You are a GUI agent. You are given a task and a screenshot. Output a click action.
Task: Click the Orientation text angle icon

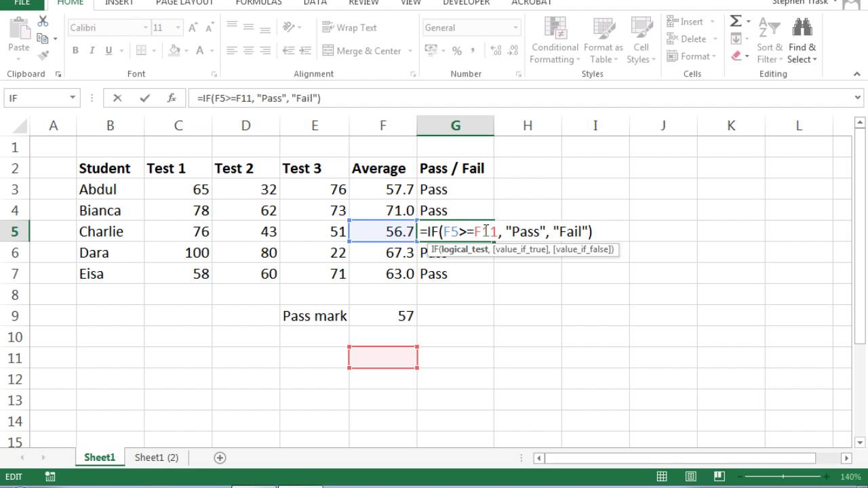tap(290, 27)
